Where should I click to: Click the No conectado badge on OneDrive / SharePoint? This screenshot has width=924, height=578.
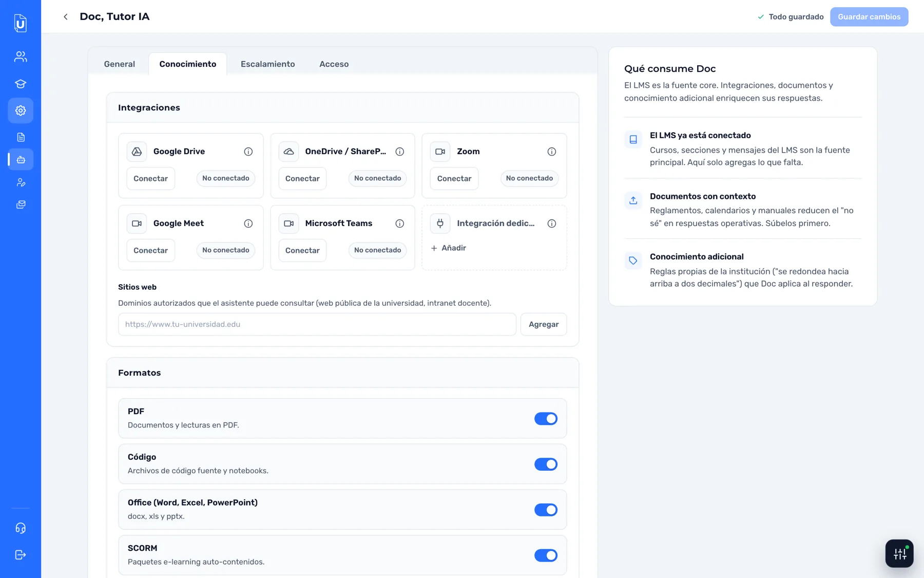377,178
